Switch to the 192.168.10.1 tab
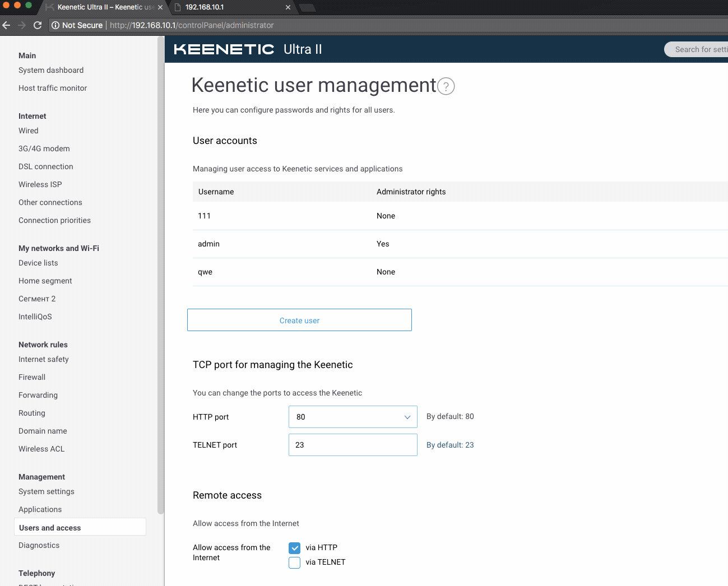Screen dimensions: 728x586 (233, 7)
